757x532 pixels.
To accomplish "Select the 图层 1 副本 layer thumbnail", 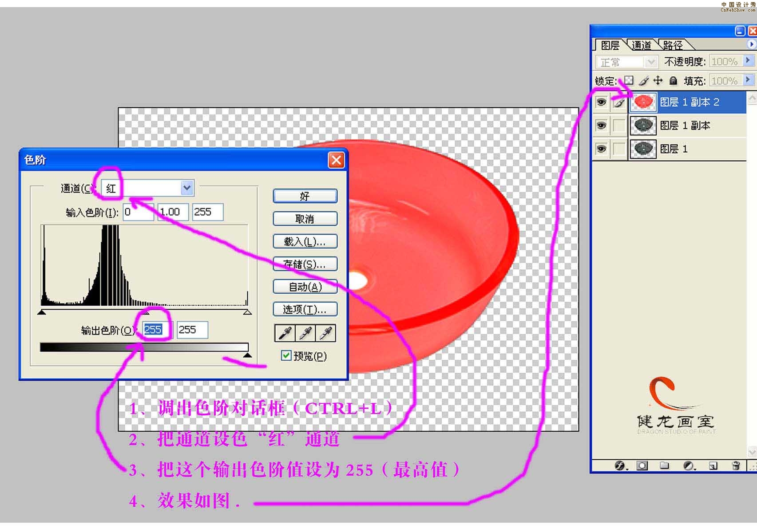I will tap(643, 126).
